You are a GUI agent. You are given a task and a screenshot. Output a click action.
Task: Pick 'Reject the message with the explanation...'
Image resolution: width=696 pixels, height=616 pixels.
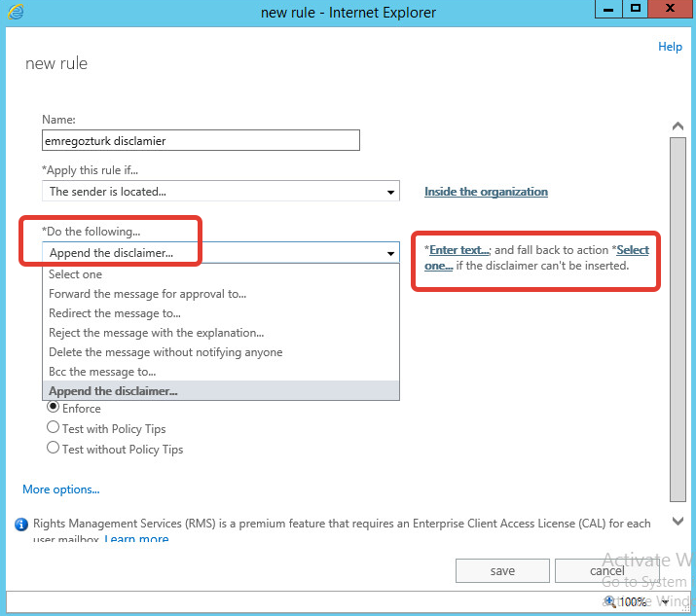coord(157,333)
